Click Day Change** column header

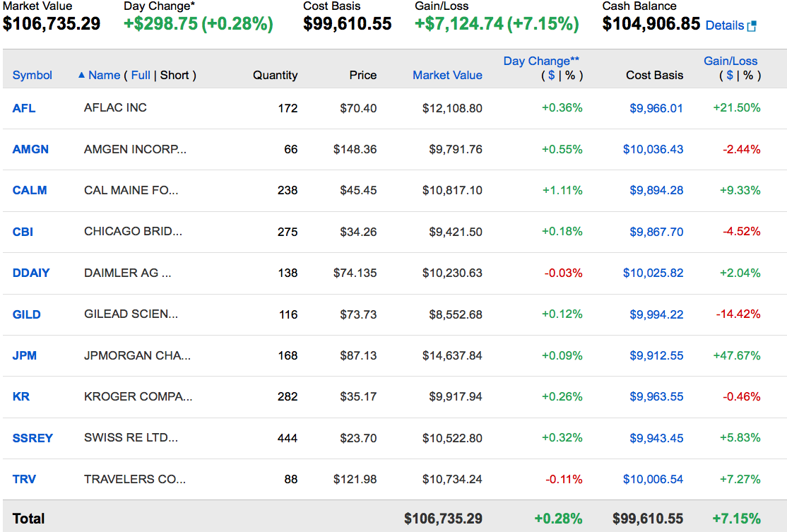click(x=541, y=61)
